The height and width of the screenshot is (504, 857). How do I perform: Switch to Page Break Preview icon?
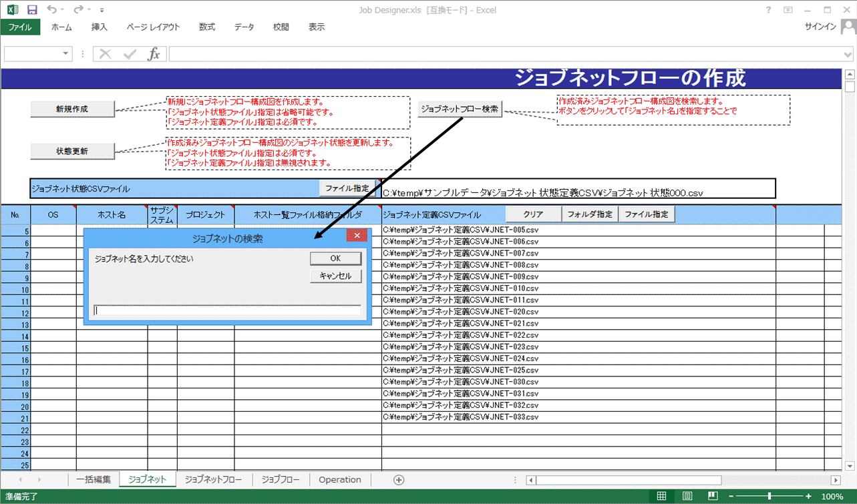[x=713, y=496]
